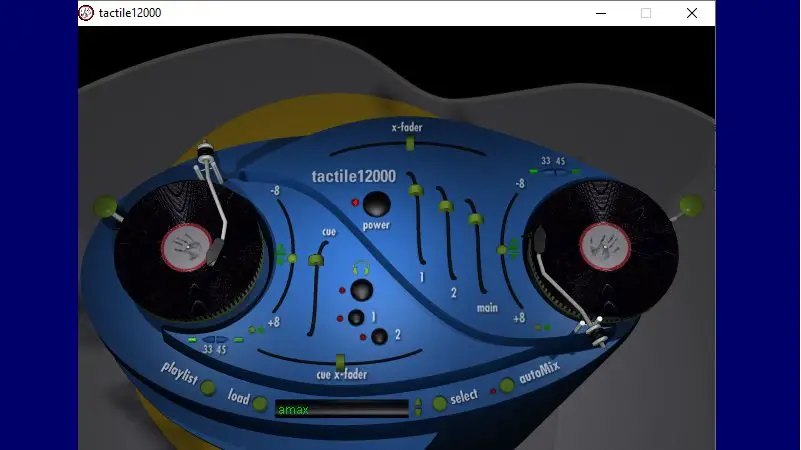
Task: Toggle the autoMix button
Action: pos(506,385)
